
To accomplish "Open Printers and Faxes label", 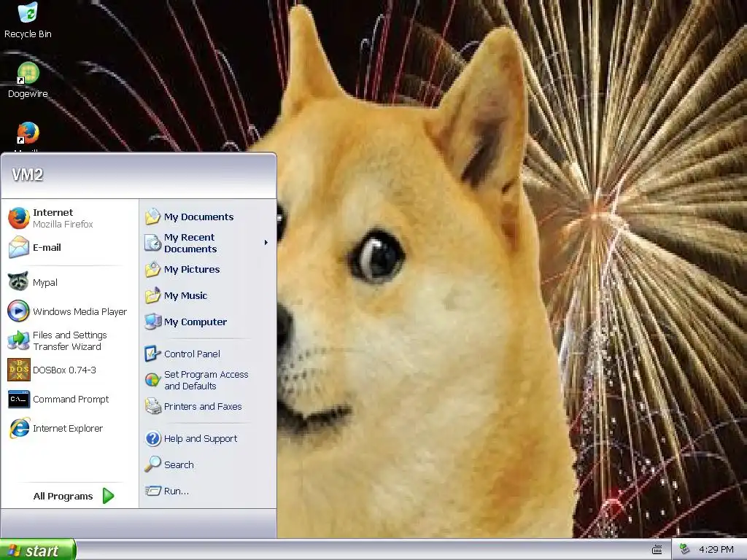I will [x=203, y=406].
